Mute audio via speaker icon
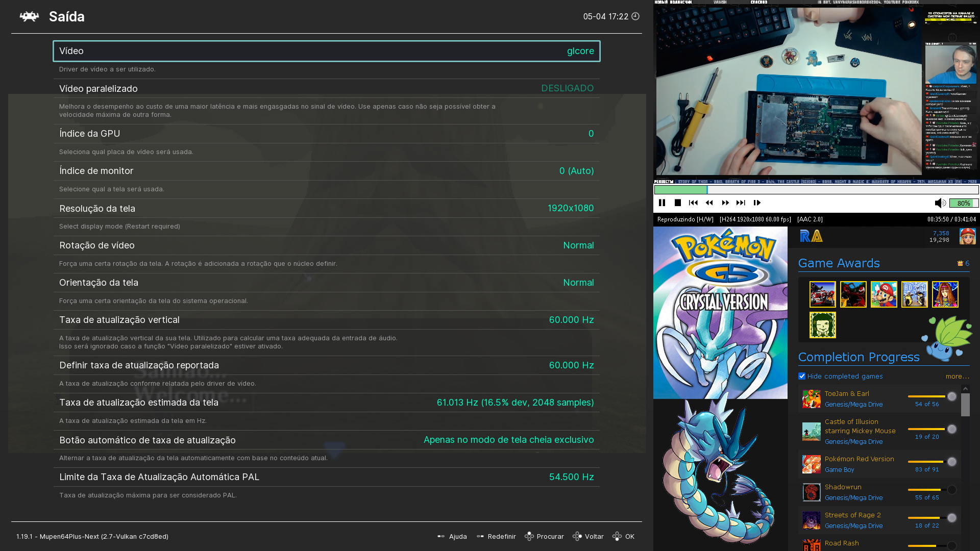The height and width of the screenshot is (551, 980). pos(940,203)
